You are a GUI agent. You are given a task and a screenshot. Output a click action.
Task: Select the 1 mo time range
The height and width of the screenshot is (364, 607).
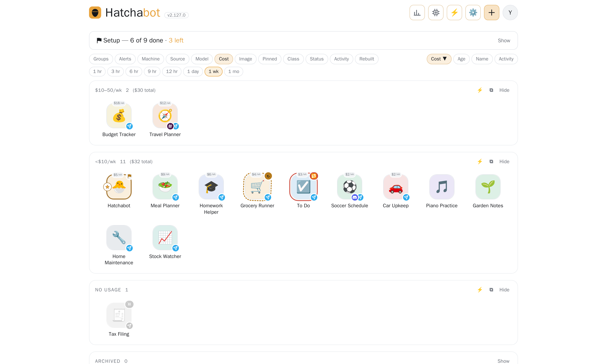coord(233,71)
